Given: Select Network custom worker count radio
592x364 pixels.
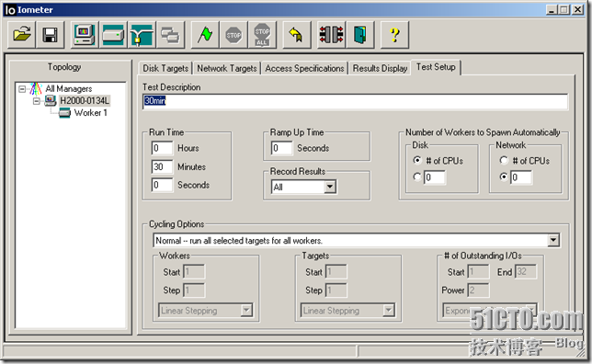Looking at the screenshot, I should click(504, 176).
